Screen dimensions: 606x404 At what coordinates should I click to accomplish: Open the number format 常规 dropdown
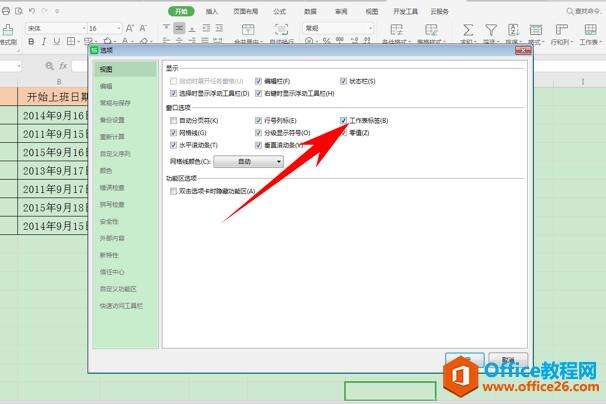point(370,28)
